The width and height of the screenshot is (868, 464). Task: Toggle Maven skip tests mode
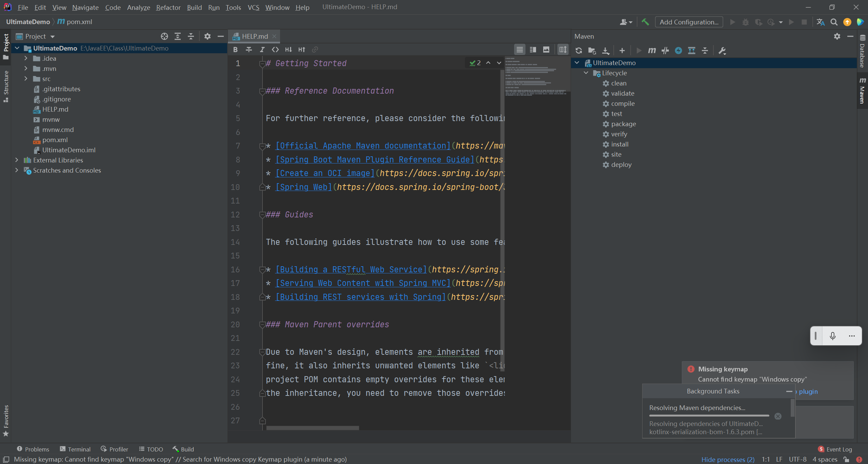[678, 51]
